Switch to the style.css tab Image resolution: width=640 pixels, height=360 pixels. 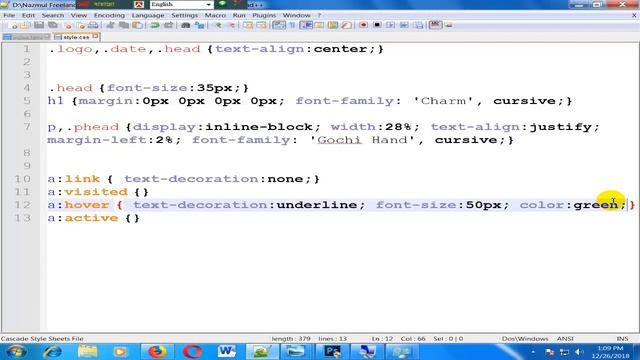(x=76, y=37)
